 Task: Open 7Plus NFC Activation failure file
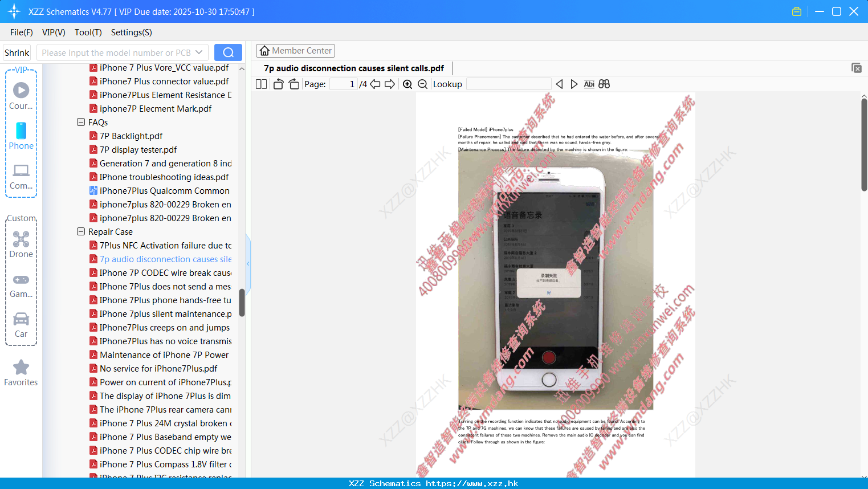point(165,246)
